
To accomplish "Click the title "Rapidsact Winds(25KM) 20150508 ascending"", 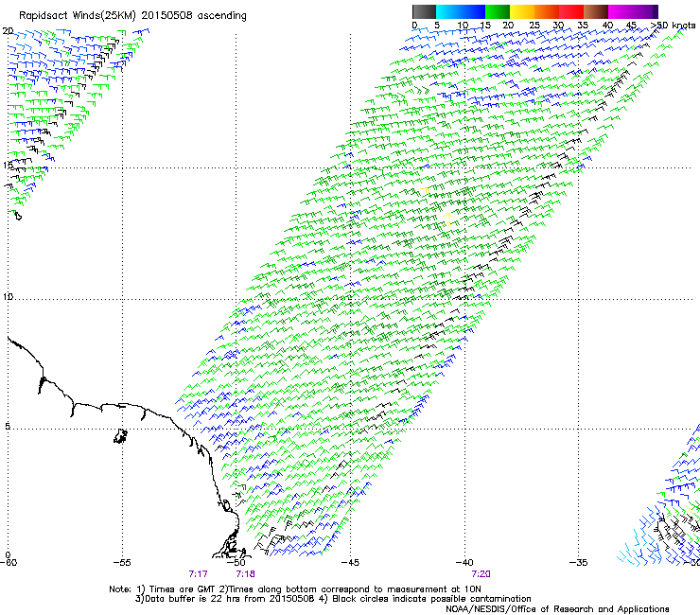I will [x=132, y=16].
